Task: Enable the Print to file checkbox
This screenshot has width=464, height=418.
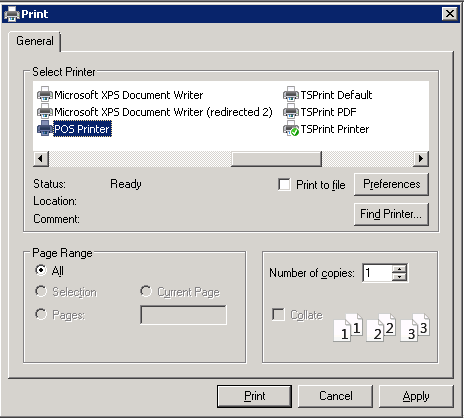Action: 284,184
